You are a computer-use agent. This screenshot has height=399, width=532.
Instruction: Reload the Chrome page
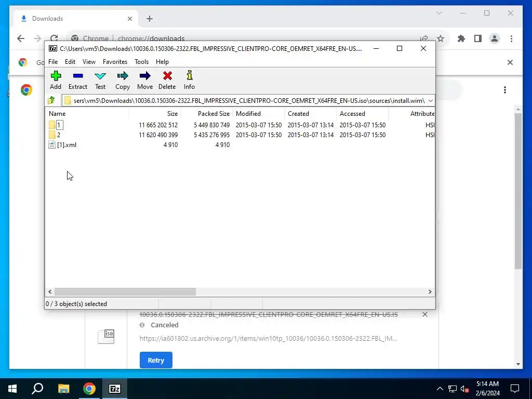click(54, 38)
